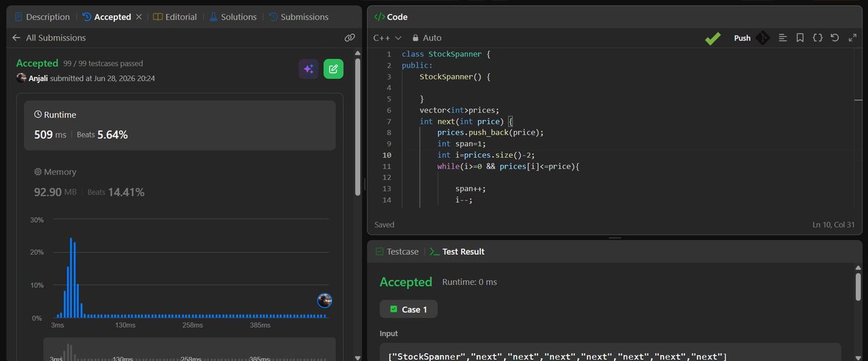Click the test case input field
868x361 pixels.
point(610,352)
